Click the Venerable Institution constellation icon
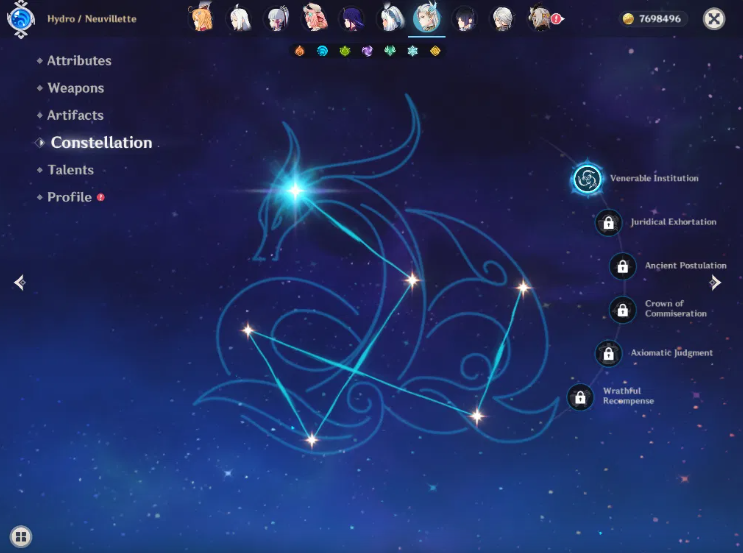743x553 pixels. (x=588, y=179)
